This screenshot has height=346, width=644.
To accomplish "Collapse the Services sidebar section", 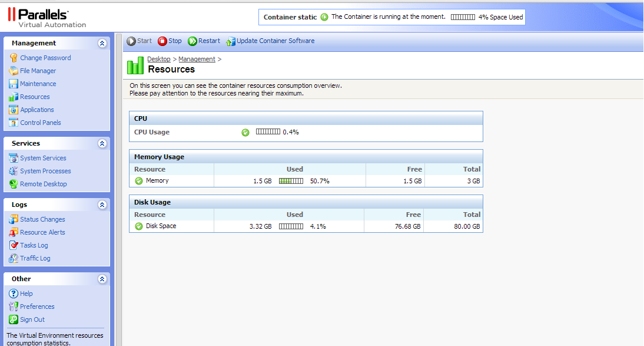I will 102,143.
